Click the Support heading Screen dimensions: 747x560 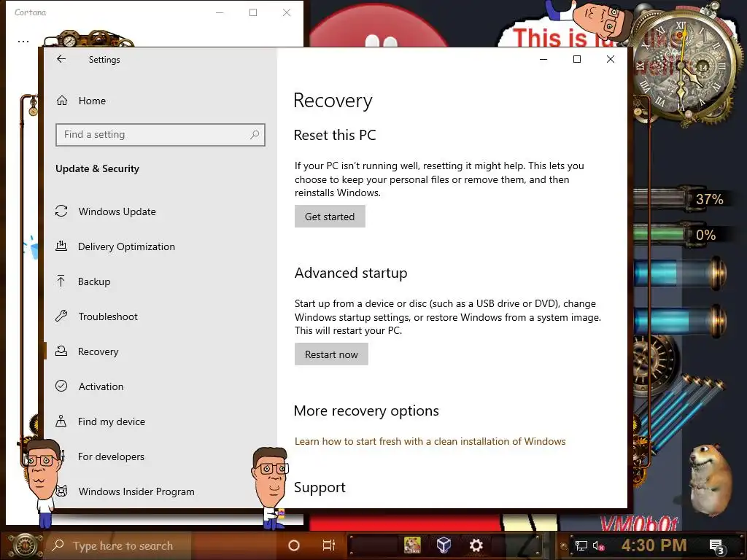320,487
